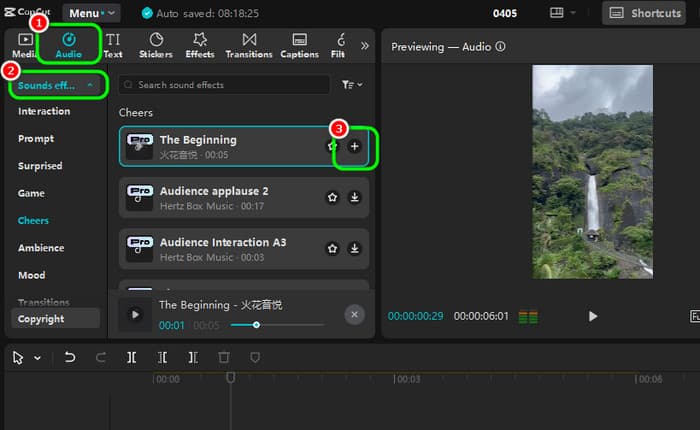Viewport: 700px width, 430px height.
Task: Click the 00:03 timeline ruler mark
Action: pos(408,379)
